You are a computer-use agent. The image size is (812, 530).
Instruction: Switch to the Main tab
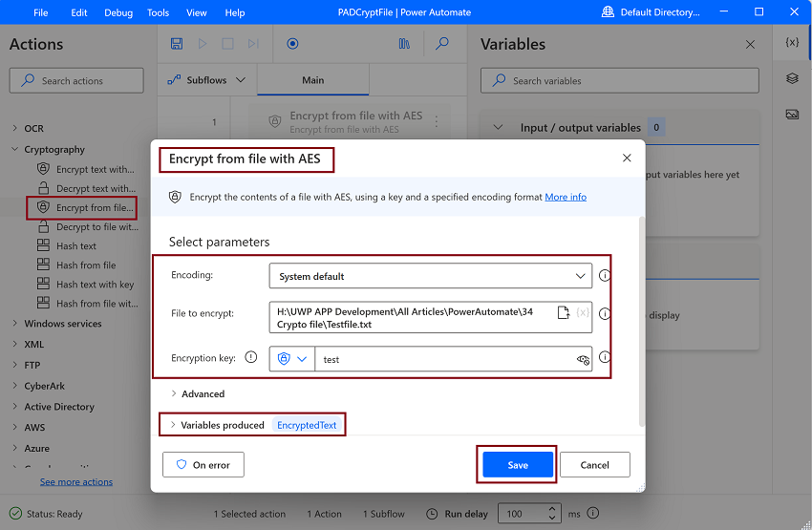[x=313, y=80]
